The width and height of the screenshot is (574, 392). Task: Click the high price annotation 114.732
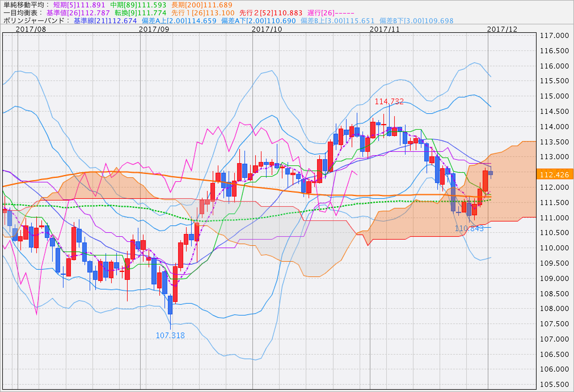click(389, 101)
